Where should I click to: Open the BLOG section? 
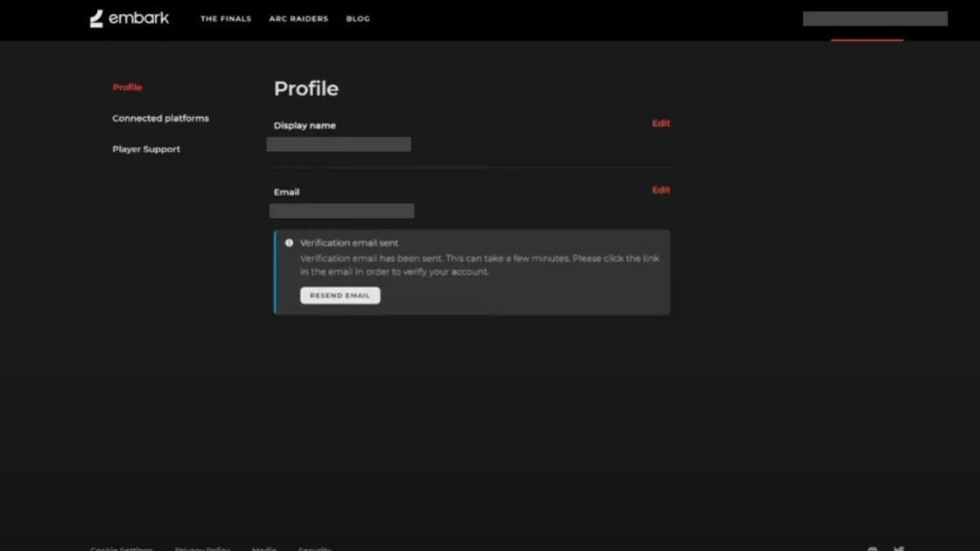pos(357,17)
